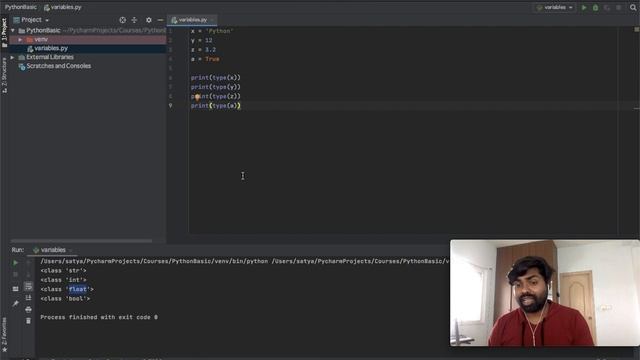The width and height of the screenshot is (640, 360).
Task: Click 'Process finished with exit code 0' text
Action: [99, 317]
